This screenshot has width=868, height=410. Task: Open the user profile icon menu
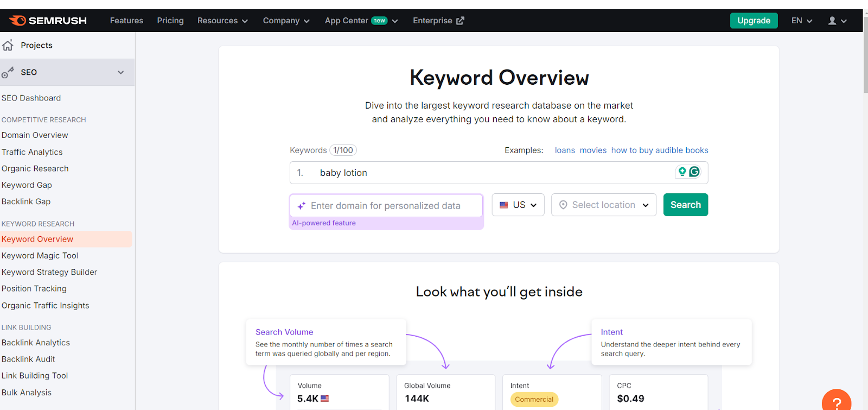[837, 21]
